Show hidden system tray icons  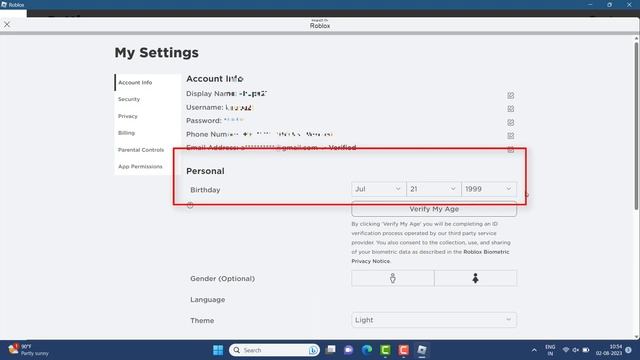[534, 350]
